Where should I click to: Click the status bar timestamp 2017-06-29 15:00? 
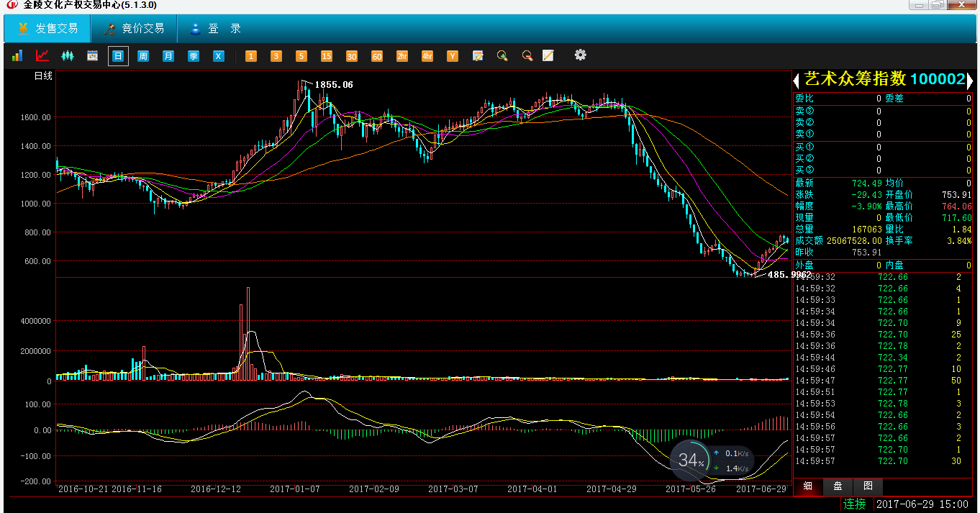pyautogui.click(x=923, y=504)
